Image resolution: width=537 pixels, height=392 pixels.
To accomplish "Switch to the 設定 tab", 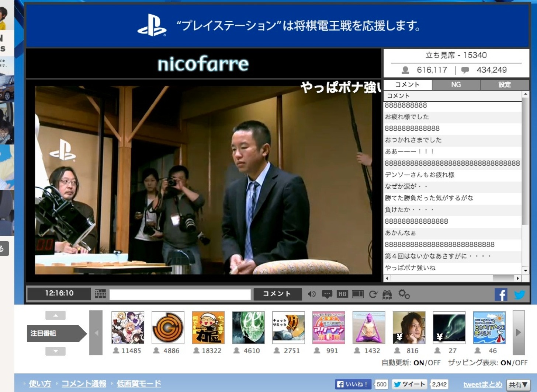I will tap(505, 85).
